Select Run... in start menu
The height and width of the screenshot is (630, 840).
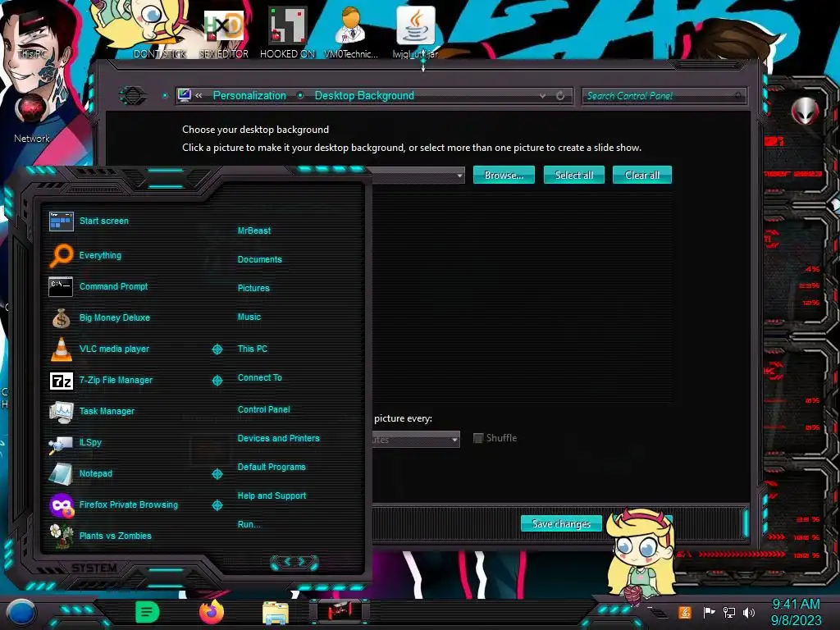point(249,524)
